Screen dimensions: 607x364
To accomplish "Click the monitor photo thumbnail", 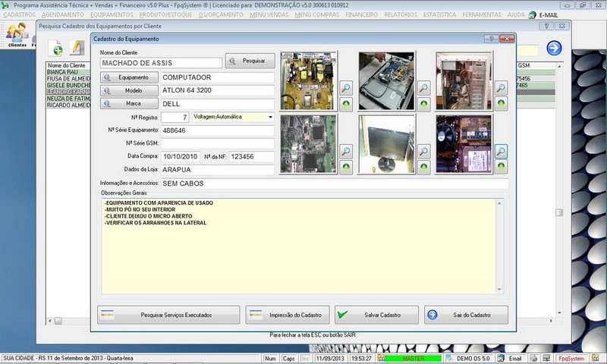I will (x=386, y=144).
